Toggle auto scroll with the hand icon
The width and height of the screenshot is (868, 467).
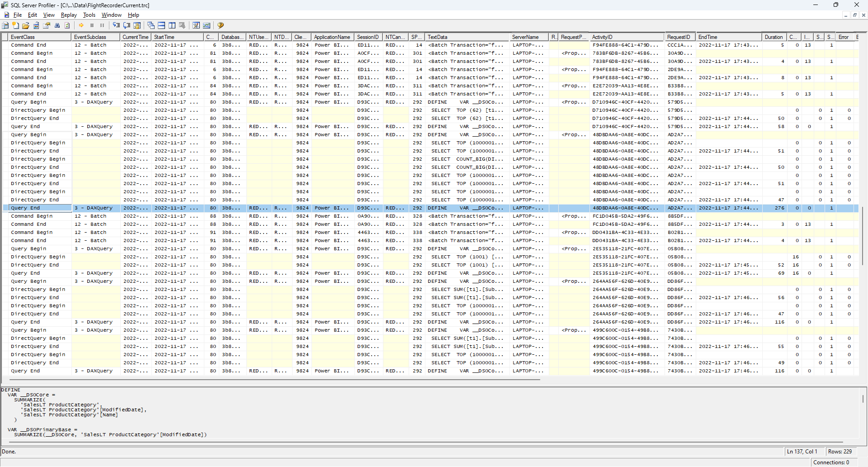click(137, 25)
